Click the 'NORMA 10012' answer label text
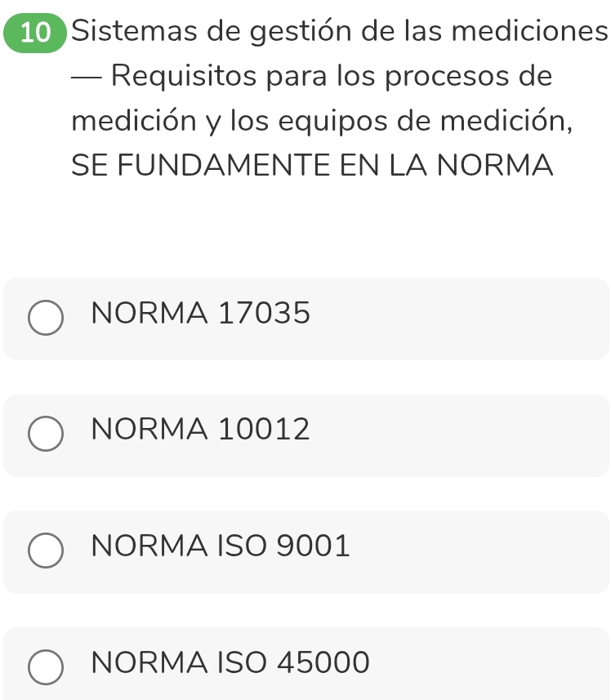The height and width of the screenshot is (700, 611). point(201,429)
